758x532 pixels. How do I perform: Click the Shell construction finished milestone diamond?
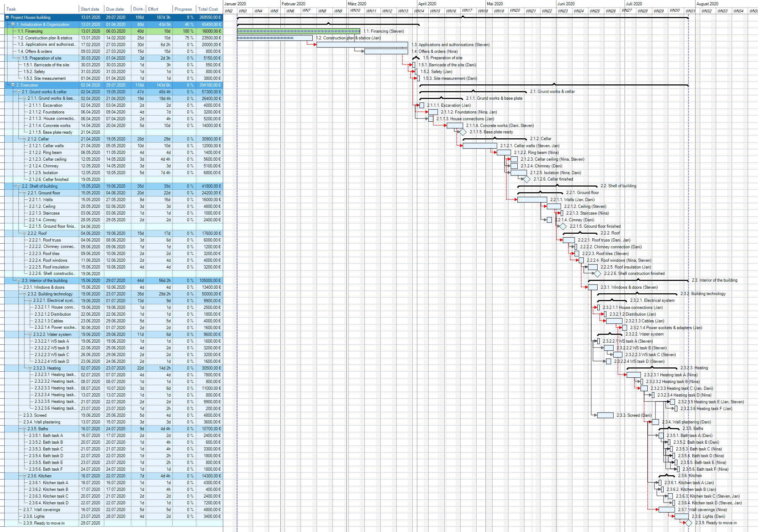[x=597, y=274]
